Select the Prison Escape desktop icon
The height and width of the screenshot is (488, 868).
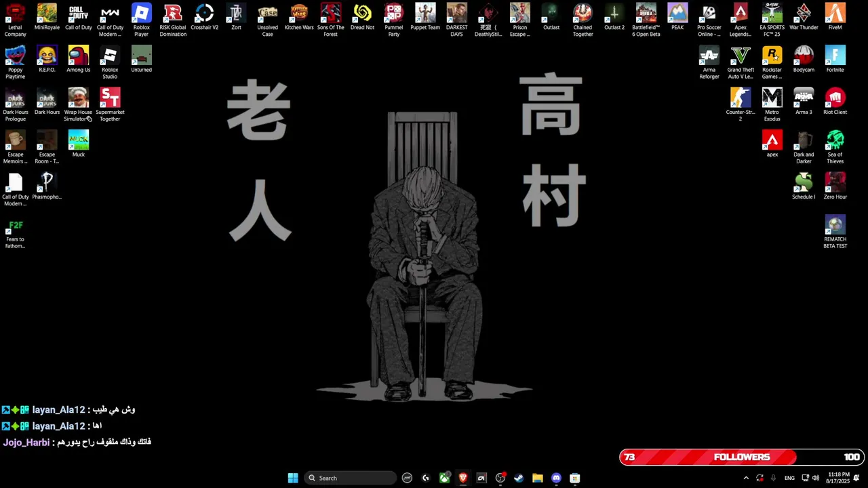coord(519,20)
